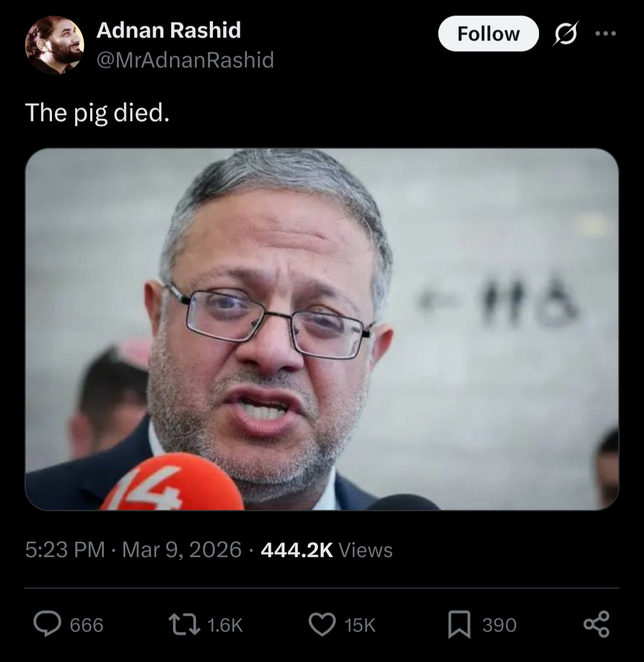The image size is (644, 662).
Task: Repost this tweet using the retweet icon
Action: pos(184,625)
